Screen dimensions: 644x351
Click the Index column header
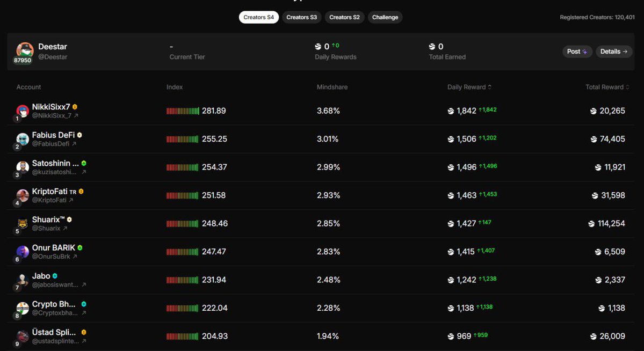pyautogui.click(x=175, y=87)
